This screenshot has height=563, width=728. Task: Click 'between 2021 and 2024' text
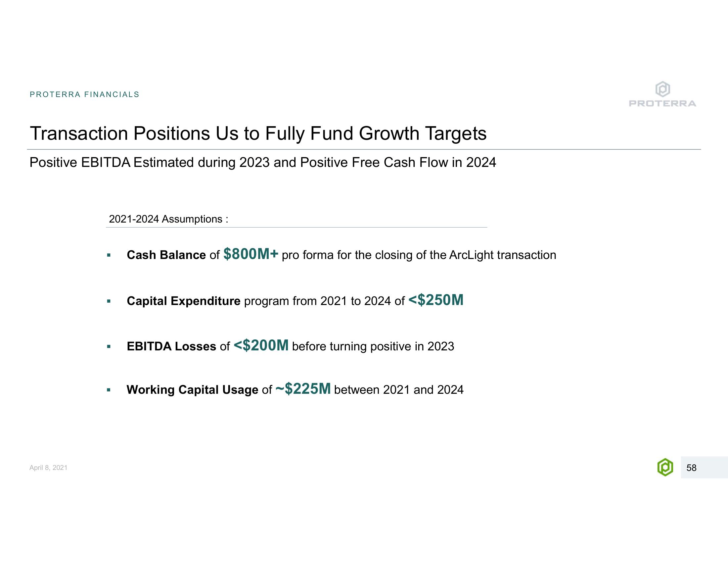(399, 390)
